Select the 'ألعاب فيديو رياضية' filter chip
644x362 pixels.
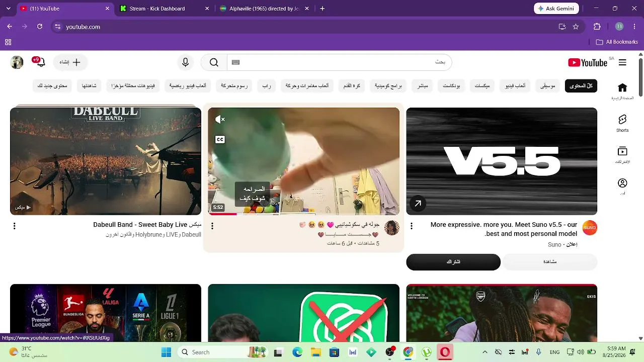click(188, 86)
